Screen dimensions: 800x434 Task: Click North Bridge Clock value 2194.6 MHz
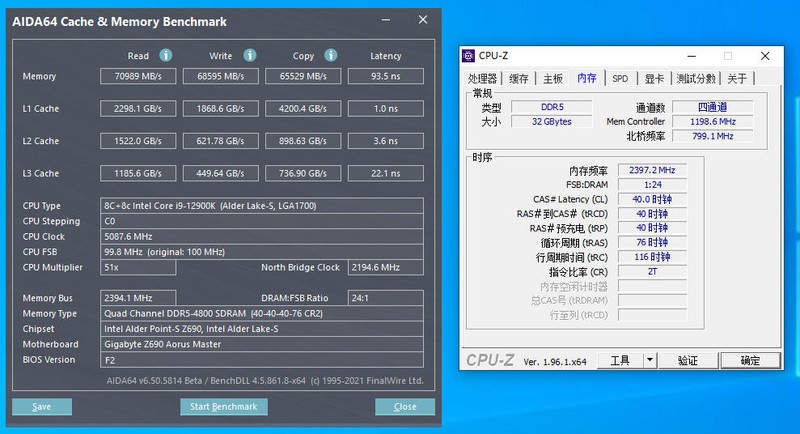pyautogui.click(x=386, y=267)
